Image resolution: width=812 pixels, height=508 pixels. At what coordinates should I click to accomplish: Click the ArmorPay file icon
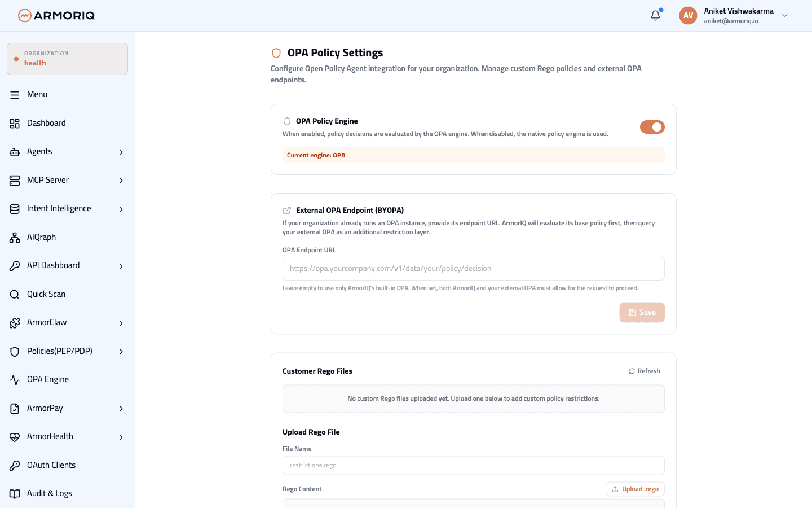point(15,408)
